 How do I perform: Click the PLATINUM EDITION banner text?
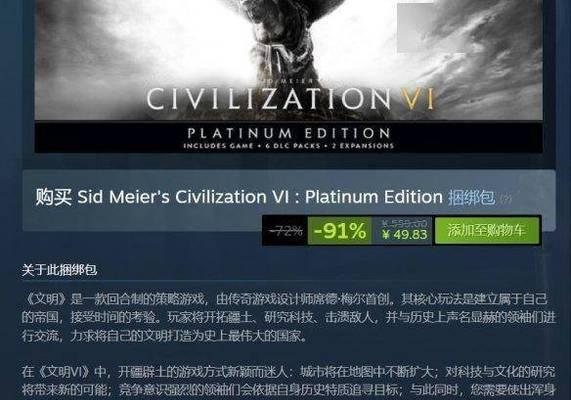(x=289, y=133)
